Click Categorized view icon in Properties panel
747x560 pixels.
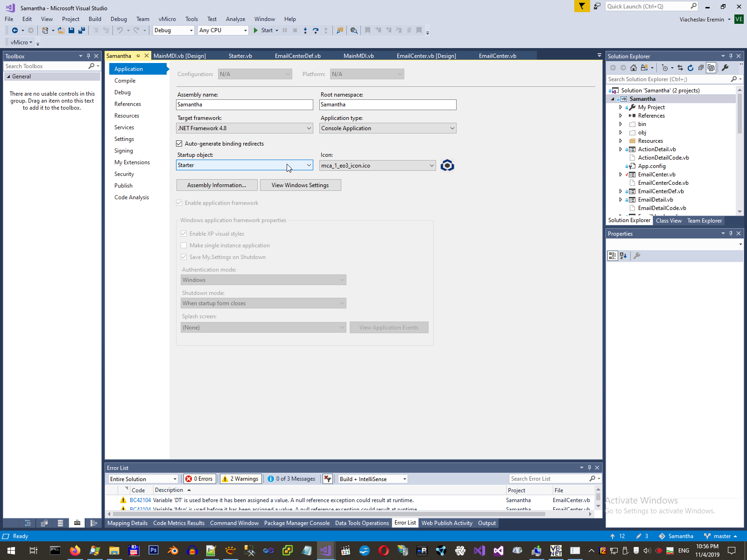tap(613, 256)
